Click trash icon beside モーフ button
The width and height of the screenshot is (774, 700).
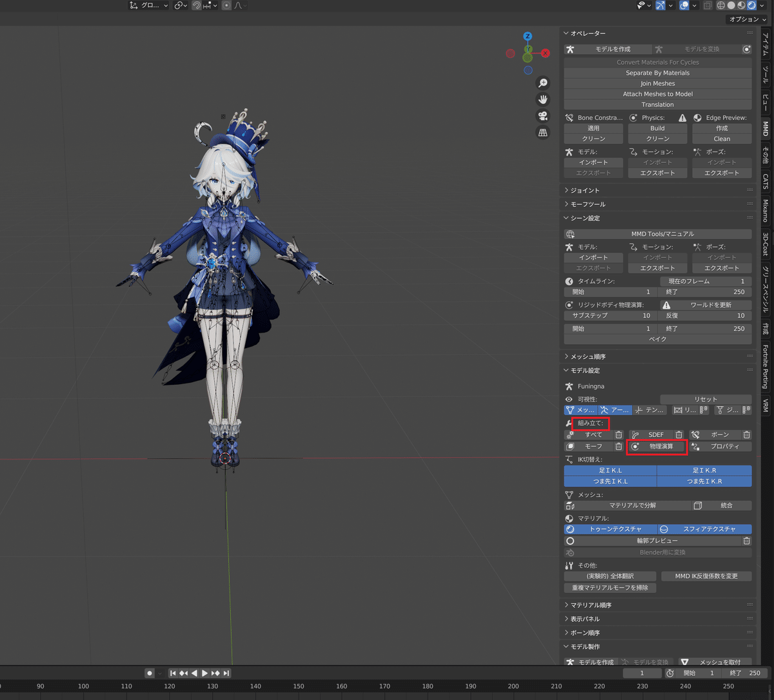click(x=619, y=447)
